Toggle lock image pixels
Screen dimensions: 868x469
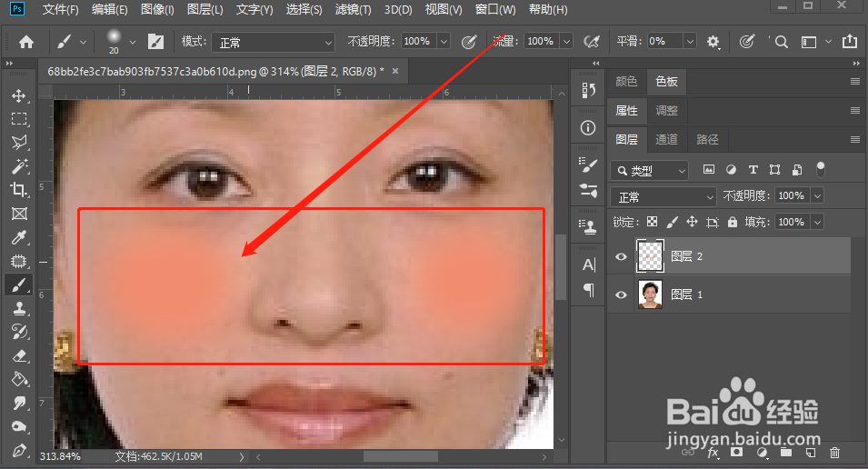672,222
